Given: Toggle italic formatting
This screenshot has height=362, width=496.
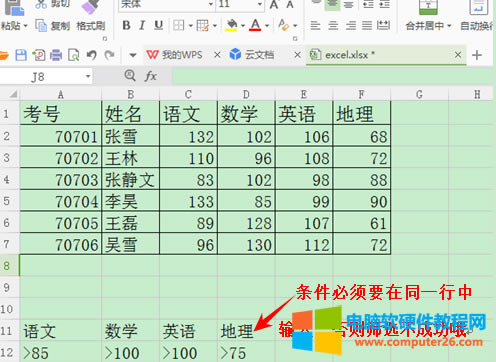Looking at the screenshot, I should coord(142,25).
